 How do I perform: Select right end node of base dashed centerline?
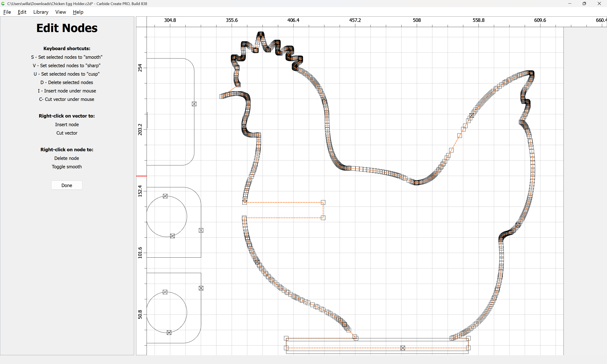[x=468, y=348]
